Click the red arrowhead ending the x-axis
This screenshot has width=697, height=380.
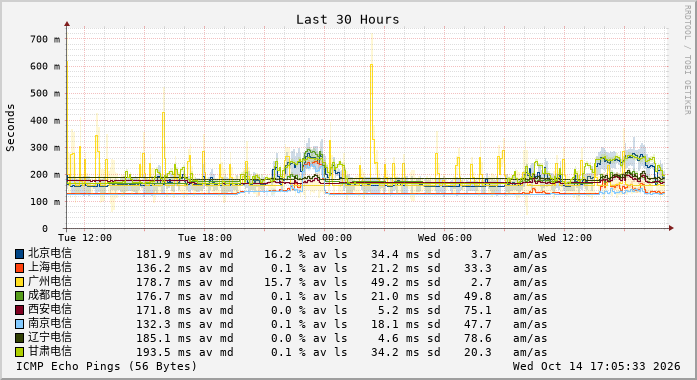[x=671, y=228]
